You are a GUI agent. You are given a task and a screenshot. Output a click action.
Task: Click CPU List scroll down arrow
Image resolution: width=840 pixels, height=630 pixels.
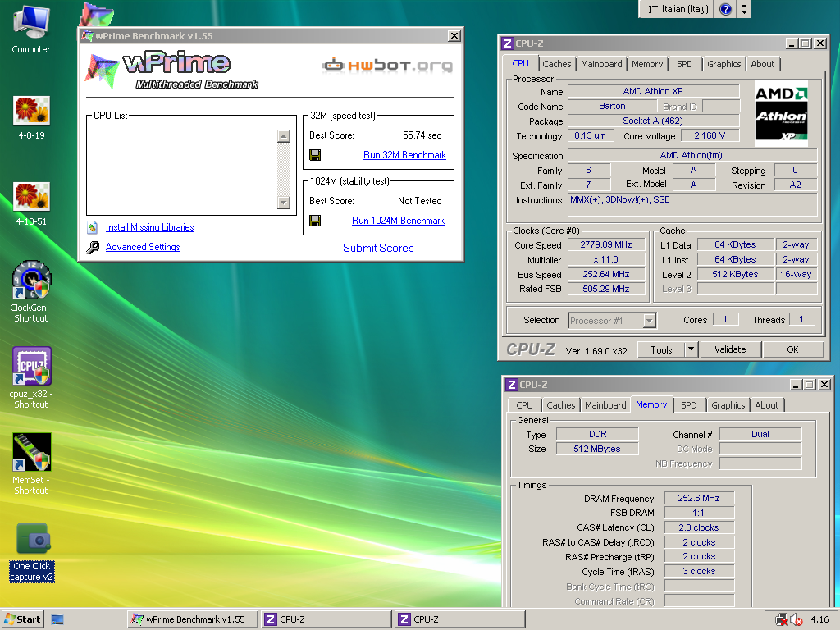[x=283, y=203]
